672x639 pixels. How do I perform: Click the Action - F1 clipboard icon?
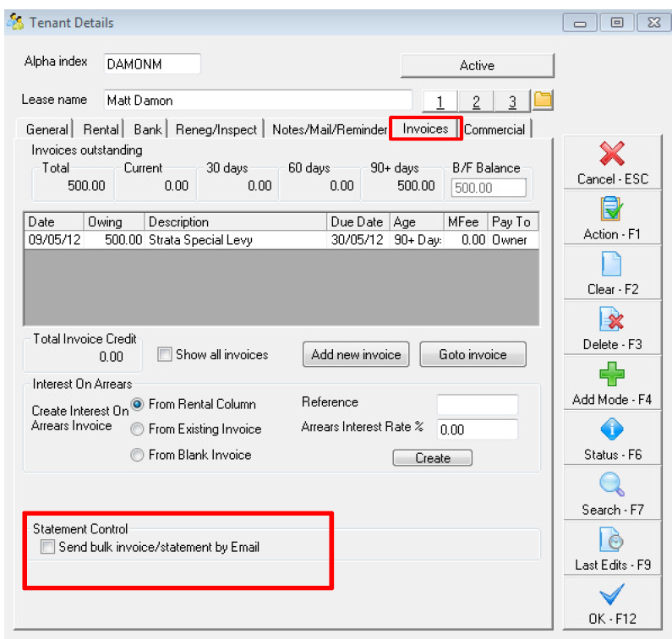coord(612,208)
